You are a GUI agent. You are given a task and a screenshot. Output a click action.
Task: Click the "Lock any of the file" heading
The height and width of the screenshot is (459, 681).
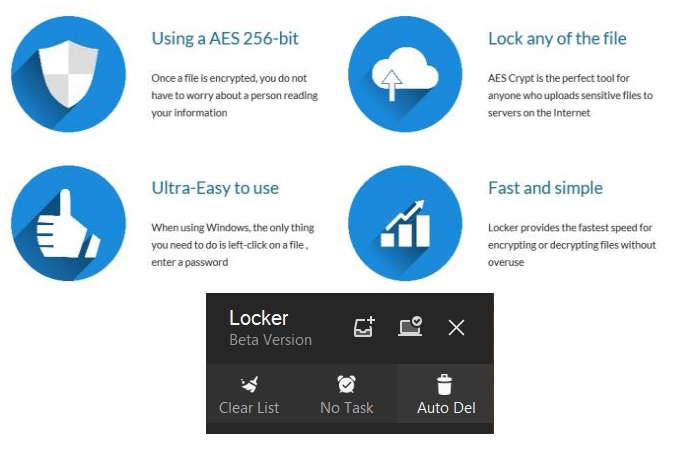(x=557, y=39)
